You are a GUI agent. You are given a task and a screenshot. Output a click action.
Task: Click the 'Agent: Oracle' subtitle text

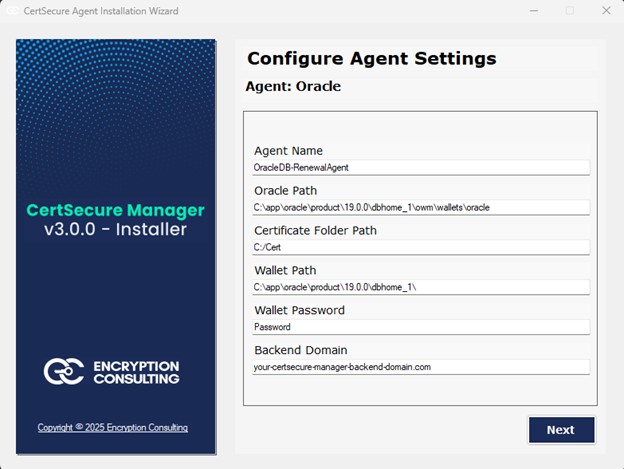tap(293, 86)
